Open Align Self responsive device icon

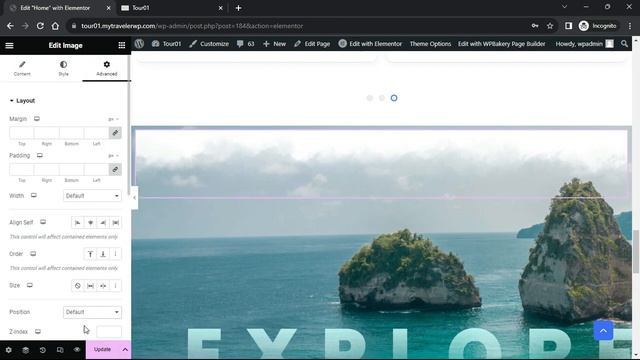click(43, 222)
